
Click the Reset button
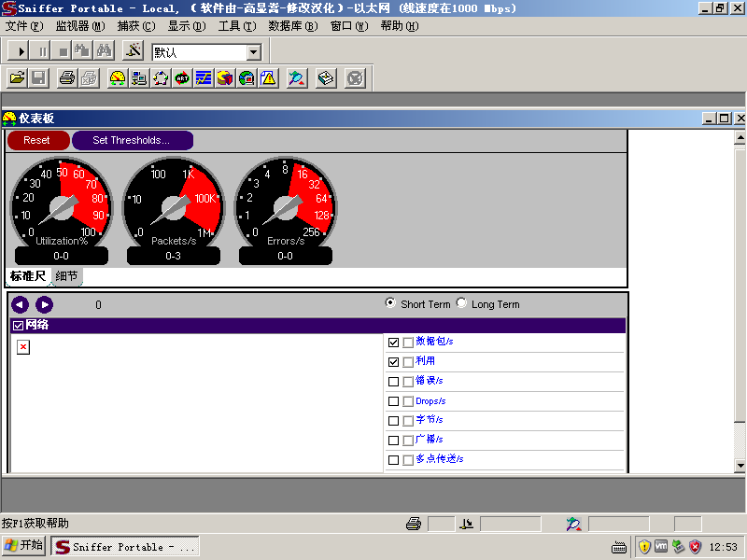coord(38,141)
